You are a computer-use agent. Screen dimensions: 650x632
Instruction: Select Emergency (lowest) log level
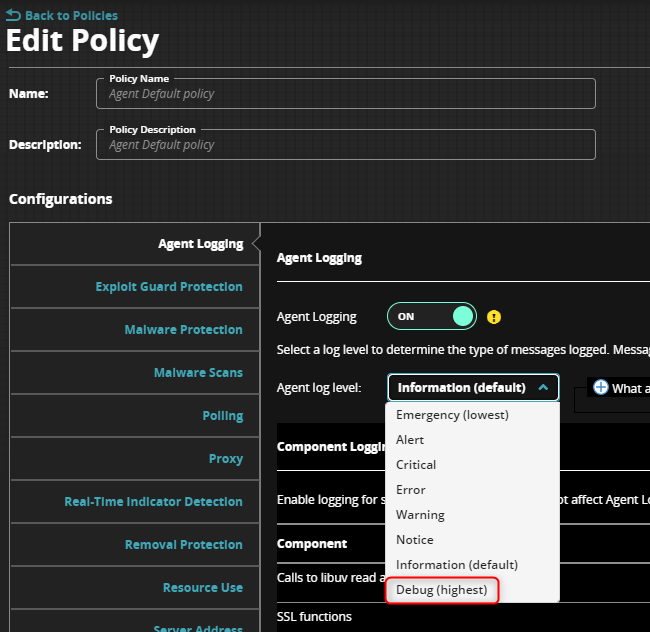[452, 415]
